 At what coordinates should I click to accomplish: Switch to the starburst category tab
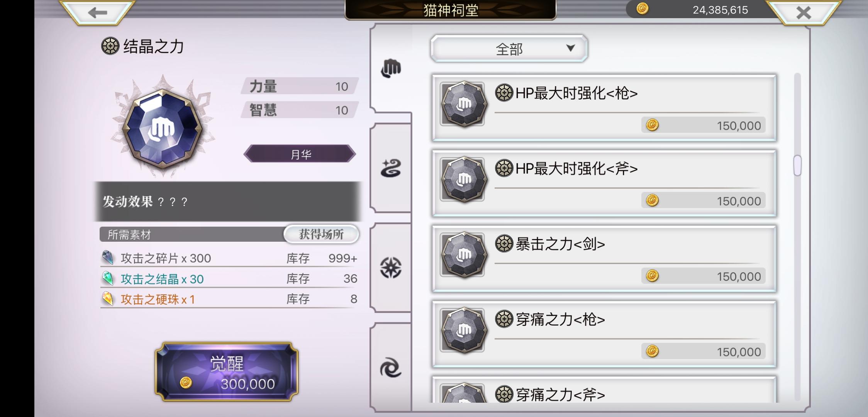click(x=391, y=268)
